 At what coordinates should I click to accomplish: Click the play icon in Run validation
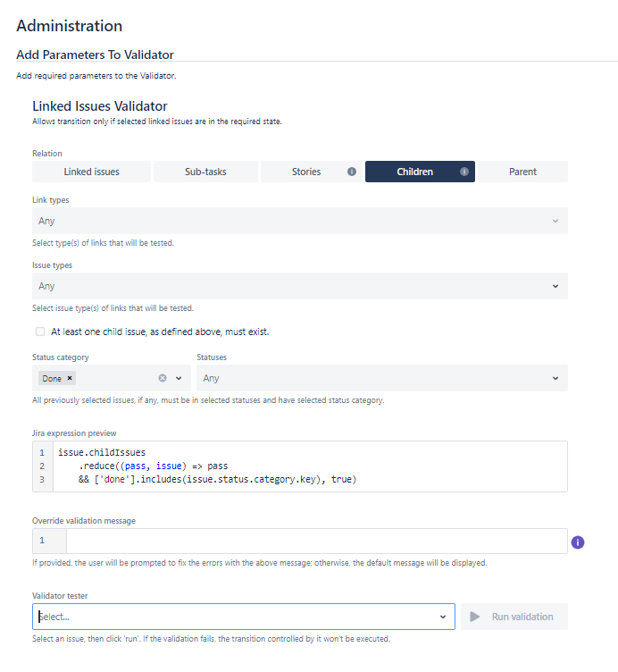(474, 617)
